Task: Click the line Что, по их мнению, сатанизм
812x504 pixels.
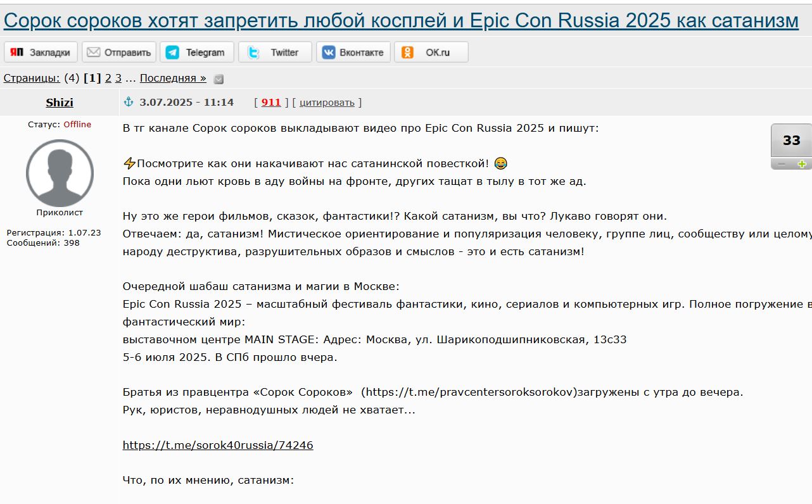Action: click(x=208, y=481)
